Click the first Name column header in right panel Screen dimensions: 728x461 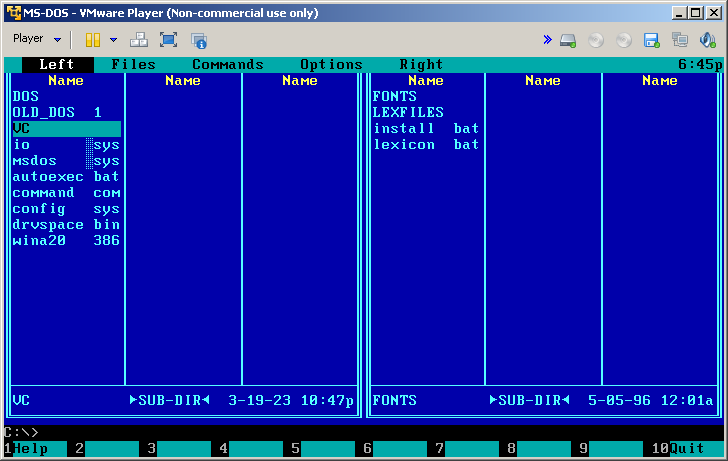pyautogui.click(x=426, y=81)
